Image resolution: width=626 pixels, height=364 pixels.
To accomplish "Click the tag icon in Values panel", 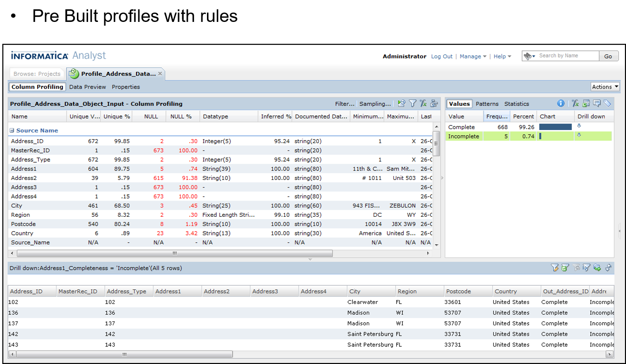I will (607, 103).
